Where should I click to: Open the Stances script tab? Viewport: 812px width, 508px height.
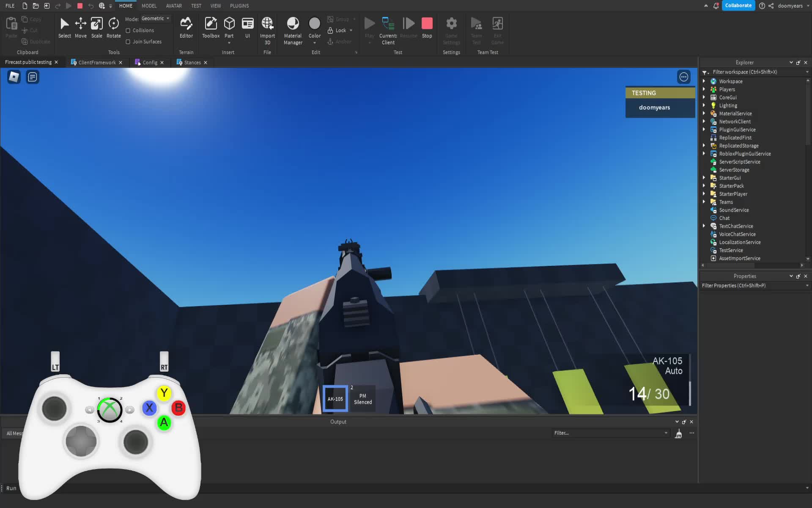(192, 62)
